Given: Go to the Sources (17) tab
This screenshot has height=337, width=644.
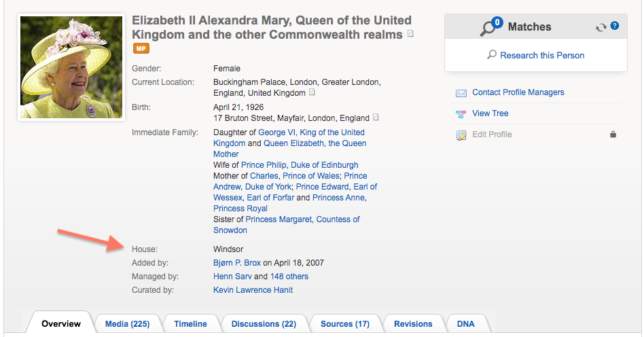Looking at the screenshot, I should tap(344, 324).
